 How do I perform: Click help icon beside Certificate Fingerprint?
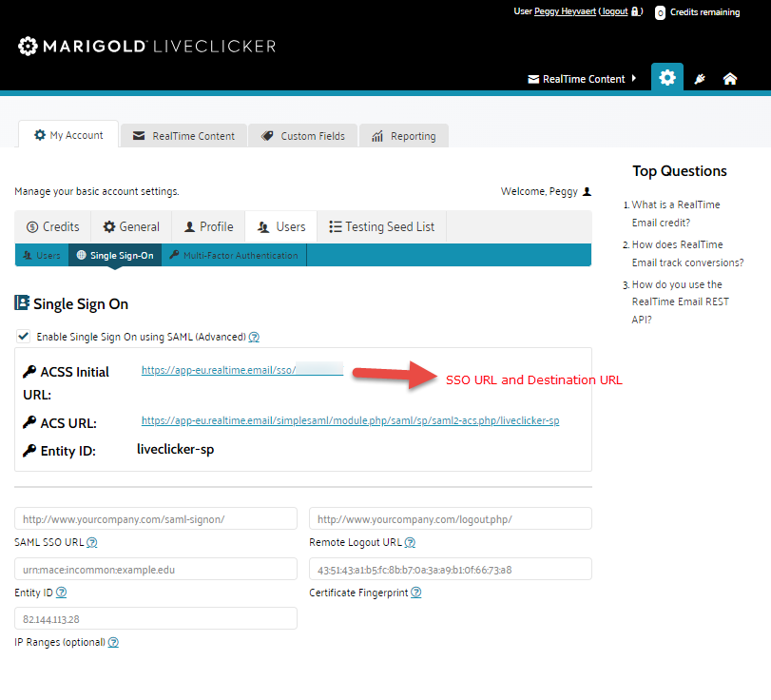(415, 593)
